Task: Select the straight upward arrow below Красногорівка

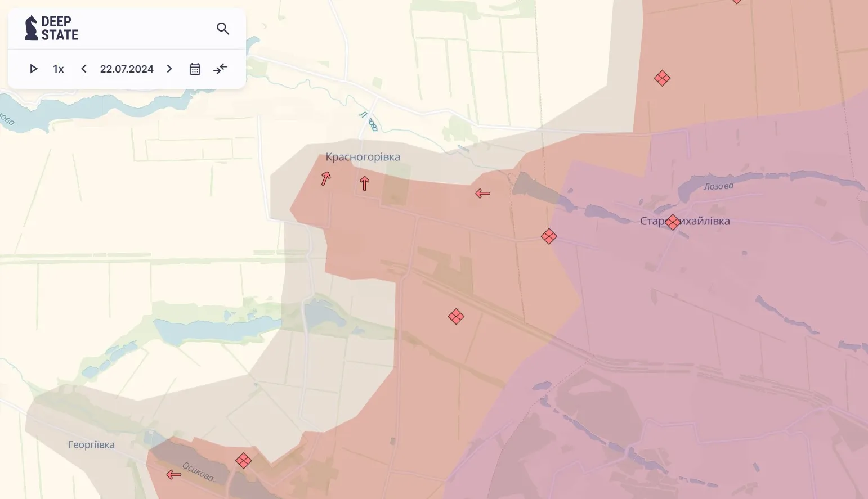Action: click(365, 183)
